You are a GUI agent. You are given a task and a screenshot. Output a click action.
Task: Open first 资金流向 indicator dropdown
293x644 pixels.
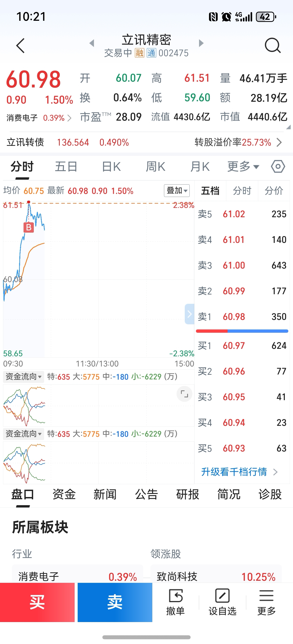pos(24,377)
